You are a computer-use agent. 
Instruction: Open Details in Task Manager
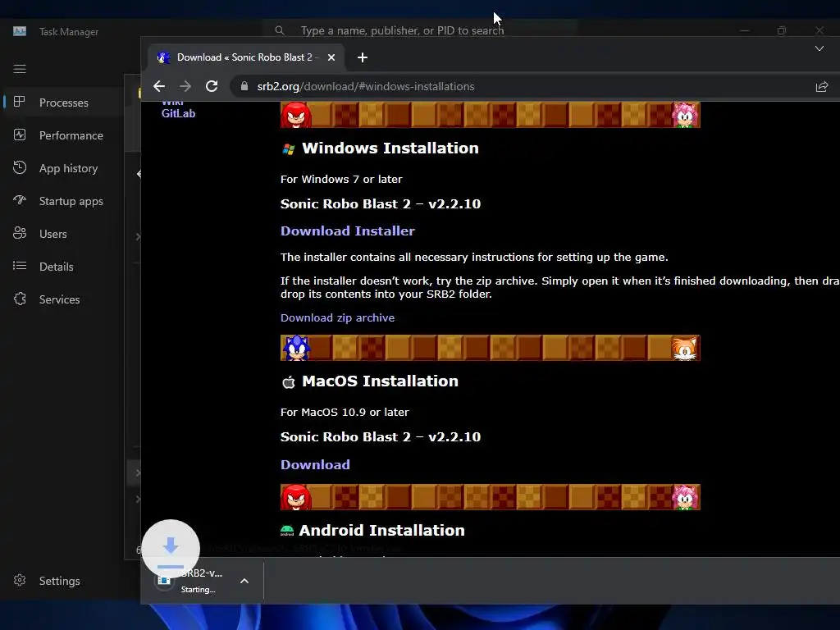pos(62,267)
